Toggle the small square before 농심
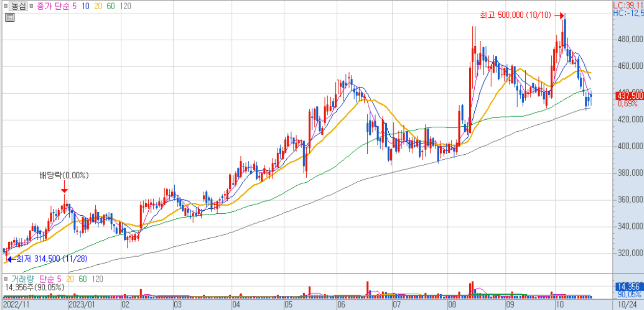The height and width of the screenshot is (310, 644). [6, 7]
